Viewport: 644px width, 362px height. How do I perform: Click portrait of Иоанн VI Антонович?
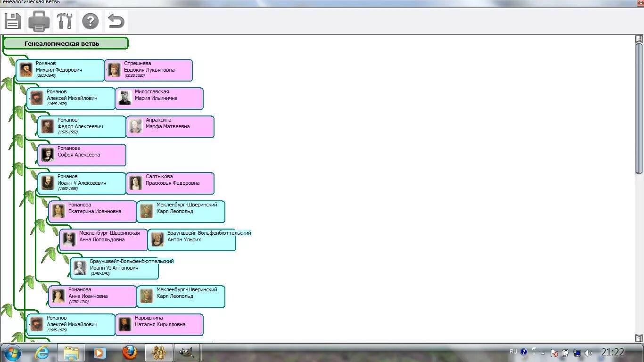click(80, 268)
